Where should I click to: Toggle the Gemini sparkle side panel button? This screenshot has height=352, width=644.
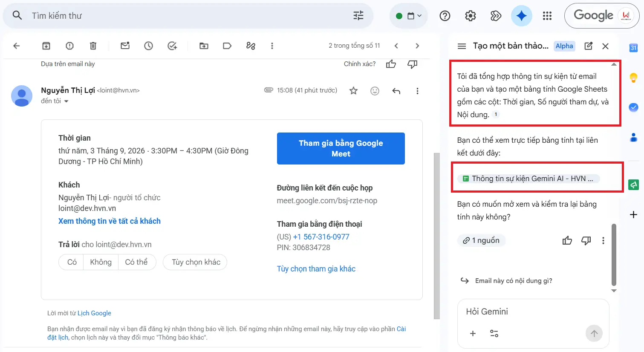tap(521, 16)
